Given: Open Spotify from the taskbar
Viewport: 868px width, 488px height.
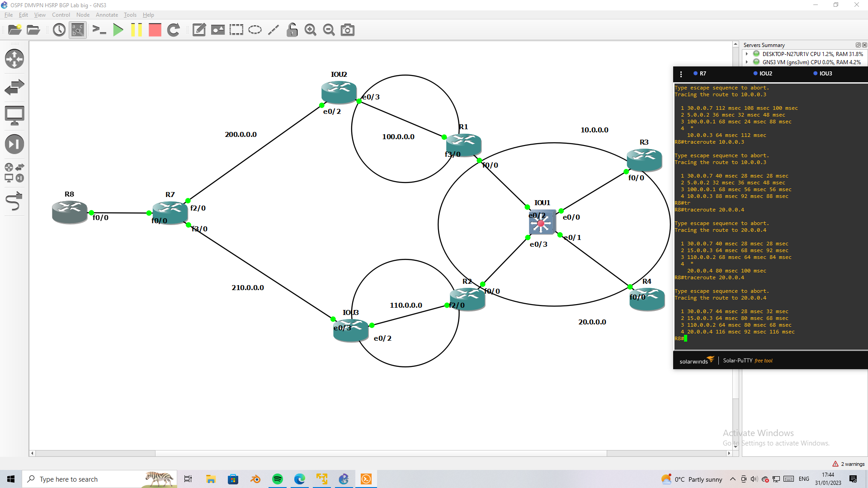Looking at the screenshot, I should click(x=277, y=479).
